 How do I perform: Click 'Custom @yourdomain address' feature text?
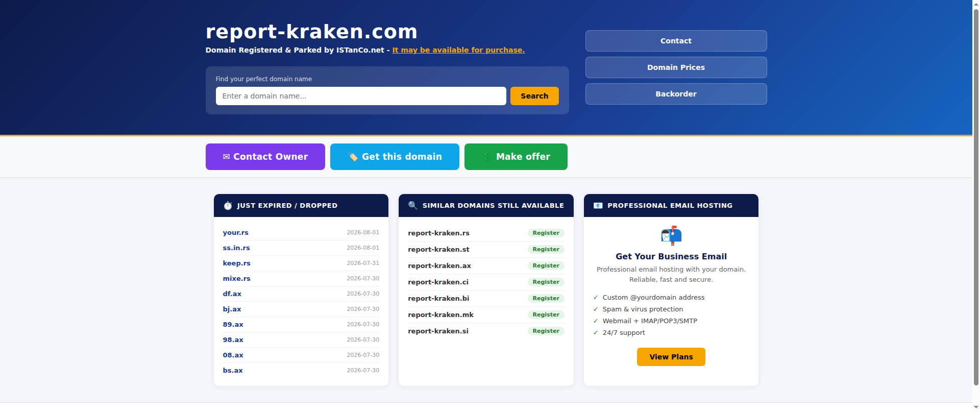pos(653,297)
